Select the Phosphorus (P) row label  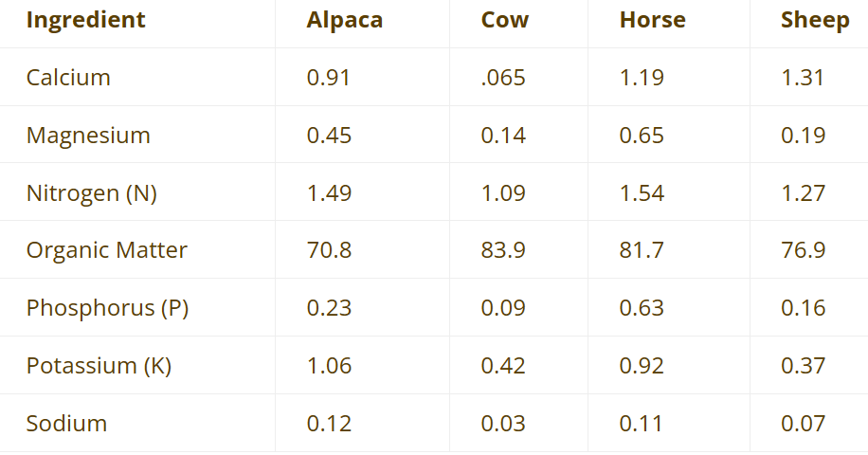tap(108, 308)
